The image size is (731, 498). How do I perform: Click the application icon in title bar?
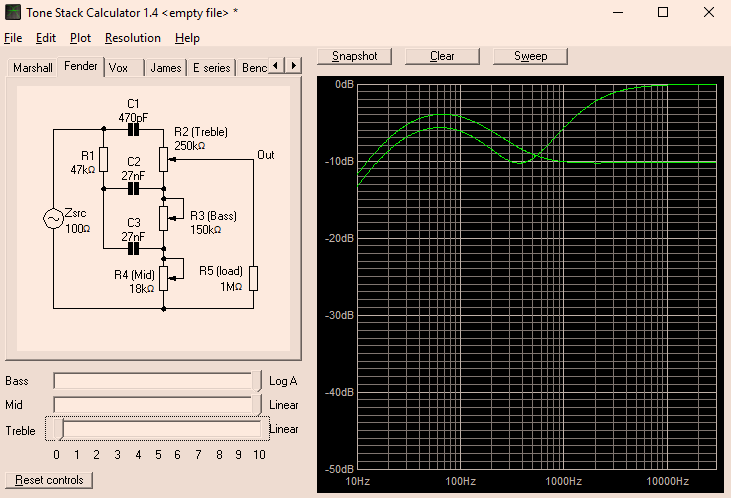pos(13,13)
